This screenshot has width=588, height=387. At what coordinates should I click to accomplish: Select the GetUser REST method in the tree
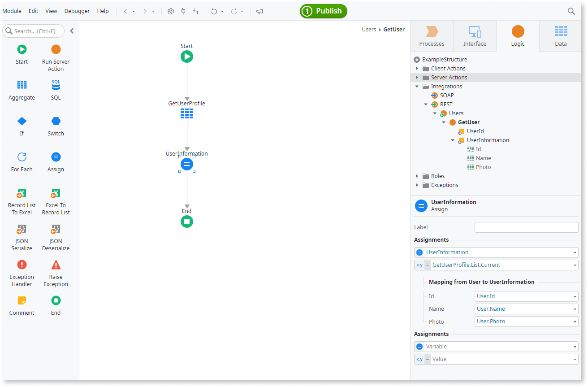pyautogui.click(x=468, y=122)
